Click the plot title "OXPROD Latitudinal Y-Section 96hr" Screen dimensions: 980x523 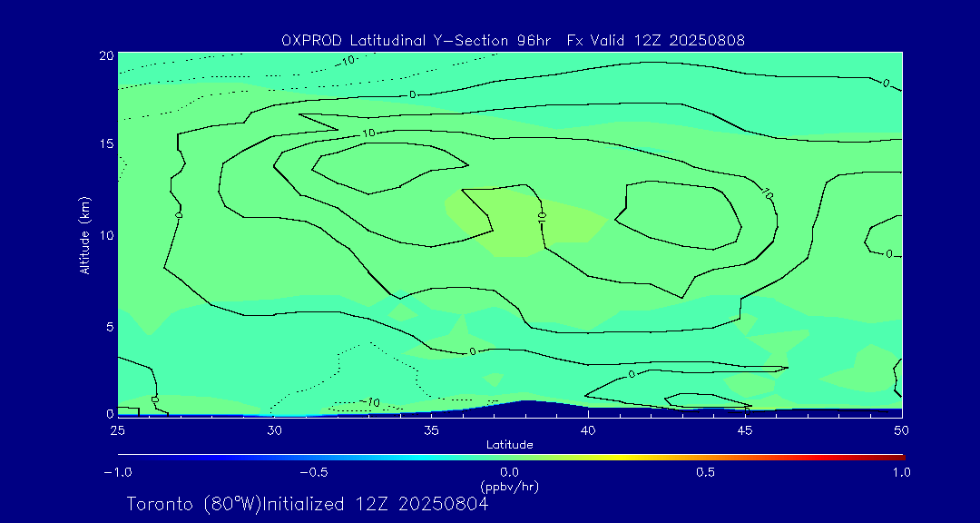416,41
